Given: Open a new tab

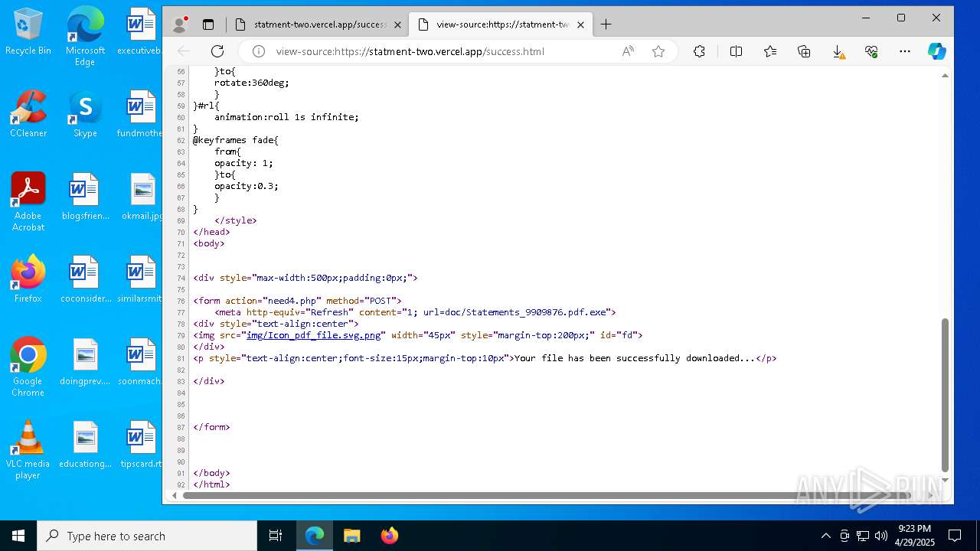Looking at the screenshot, I should click(606, 24).
